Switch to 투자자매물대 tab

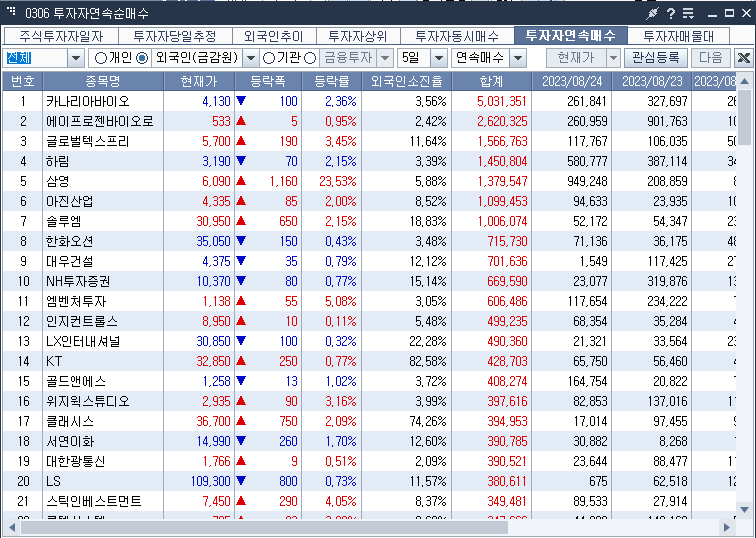click(678, 36)
